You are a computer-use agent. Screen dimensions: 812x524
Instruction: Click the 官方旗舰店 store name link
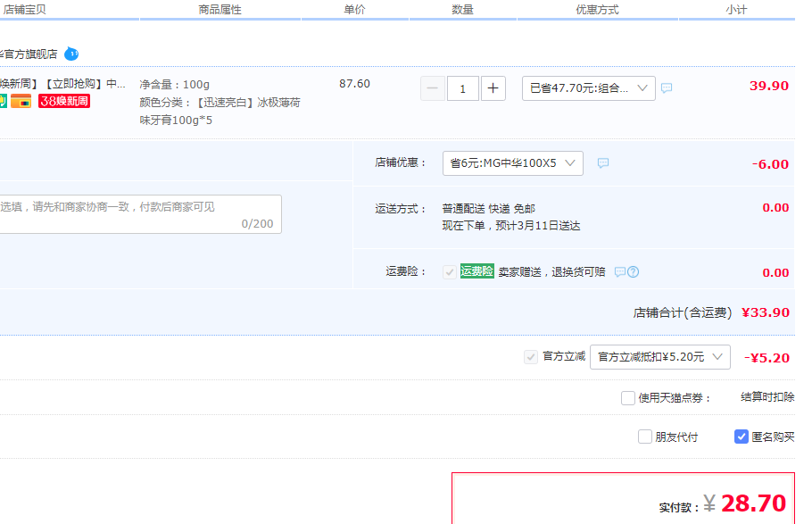[x=29, y=54]
